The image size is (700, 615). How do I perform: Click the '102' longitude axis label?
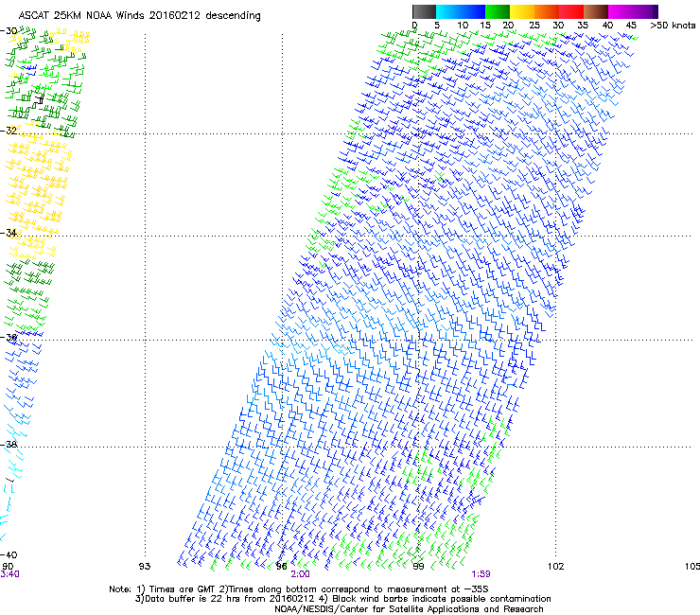coord(555,567)
